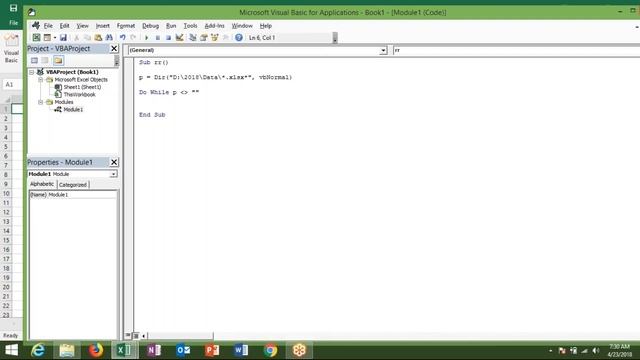Collapse the Microsoft Excel Objects folder
This screenshot has height=360, width=640.
coord(40,80)
